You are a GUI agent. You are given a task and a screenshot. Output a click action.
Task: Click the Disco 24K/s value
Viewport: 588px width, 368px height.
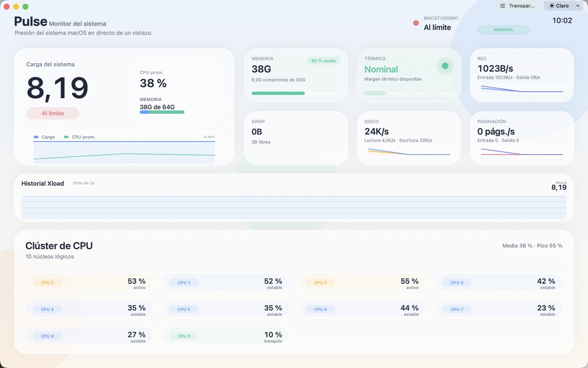pos(377,132)
